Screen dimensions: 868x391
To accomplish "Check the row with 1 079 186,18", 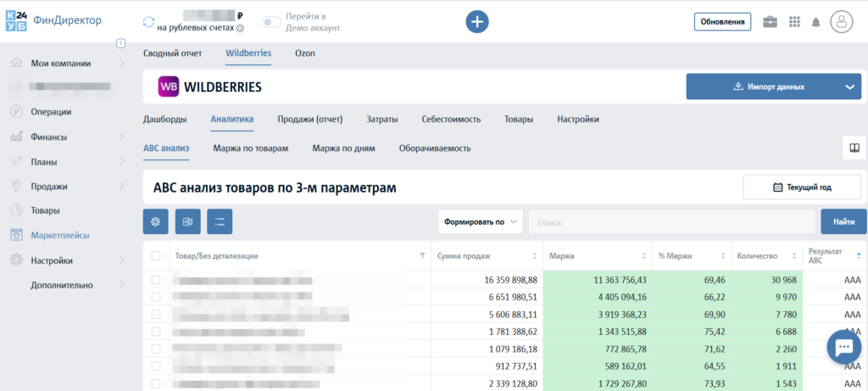I will coord(156,349).
